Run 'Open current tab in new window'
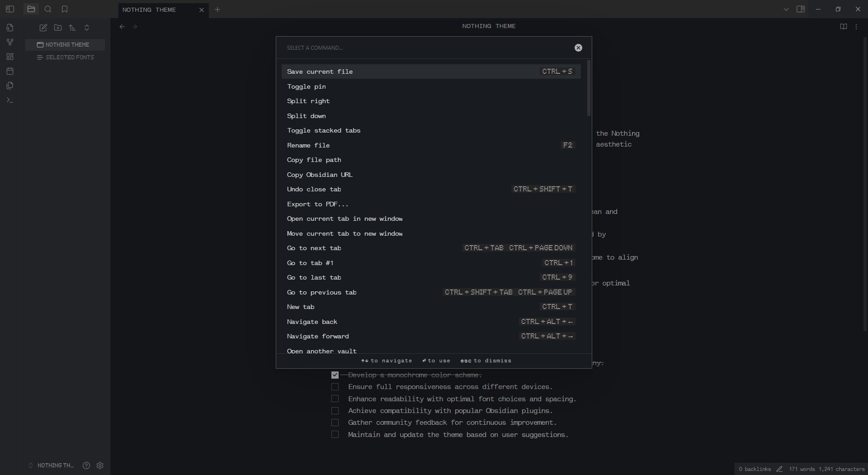 pyautogui.click(x=431, y=218)
